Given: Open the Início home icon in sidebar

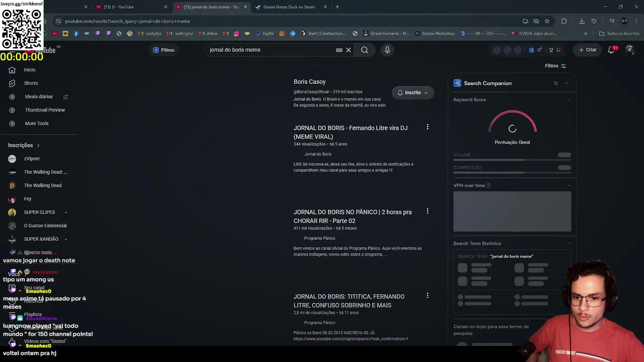Looking at the screenshot, I should 12,70.
